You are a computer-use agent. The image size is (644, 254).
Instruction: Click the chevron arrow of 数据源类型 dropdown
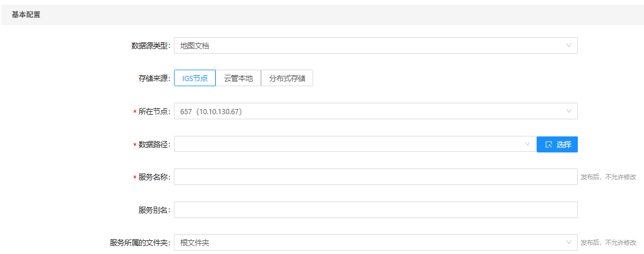click(569, 46)
